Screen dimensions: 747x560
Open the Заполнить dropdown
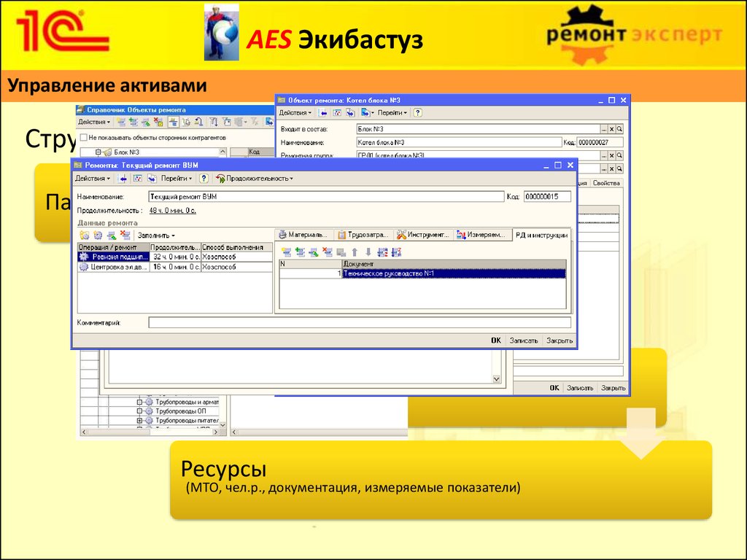156,236
